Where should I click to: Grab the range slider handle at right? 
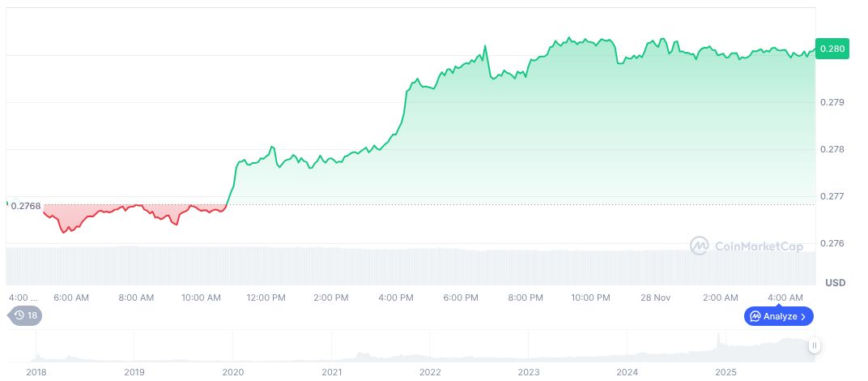(x=815, y=346)
